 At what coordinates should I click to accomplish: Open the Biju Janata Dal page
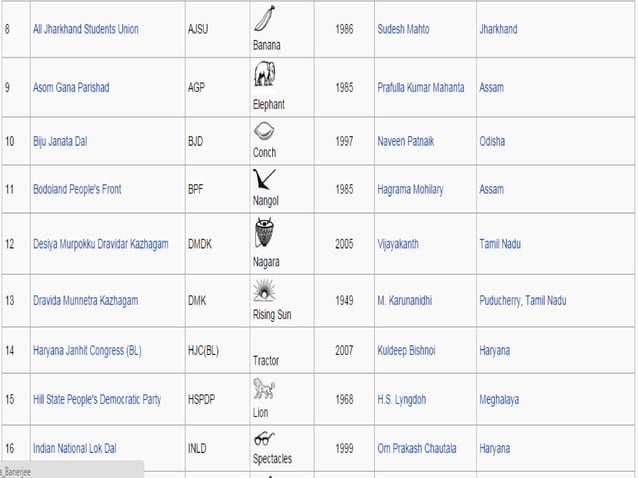tap(60, 142)
